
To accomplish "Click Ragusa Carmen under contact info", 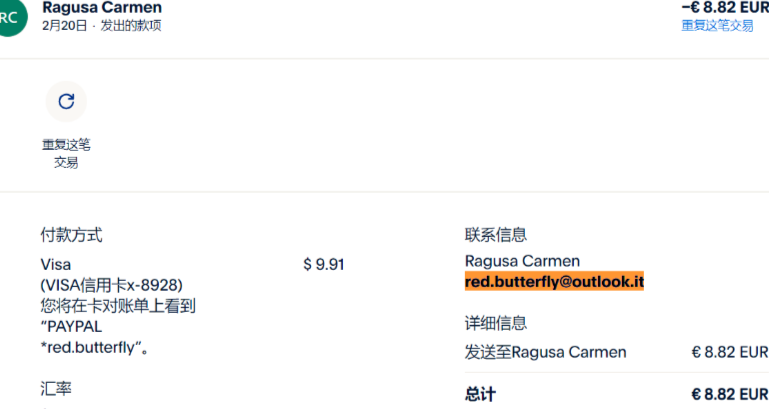I will click(522, 261).
